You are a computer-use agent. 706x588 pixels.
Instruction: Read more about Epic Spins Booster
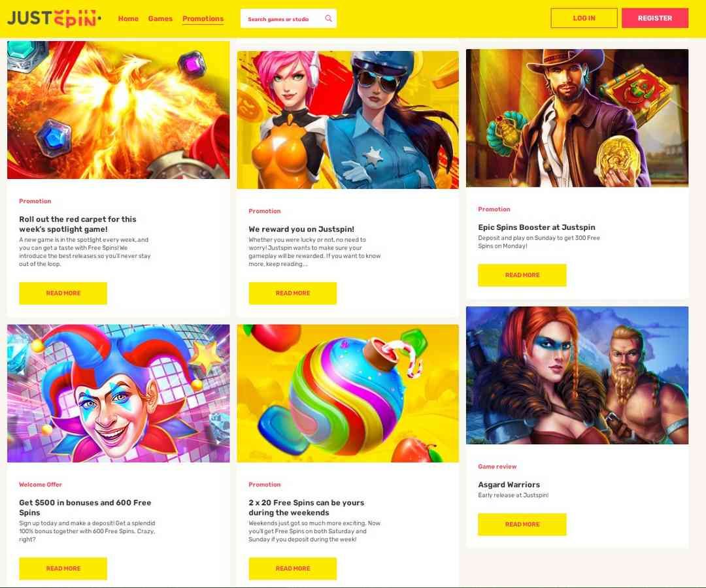click(522, 275)
